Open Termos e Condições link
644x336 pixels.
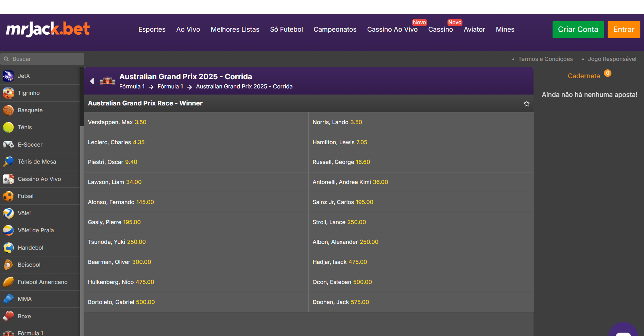[x=545, y=59]
